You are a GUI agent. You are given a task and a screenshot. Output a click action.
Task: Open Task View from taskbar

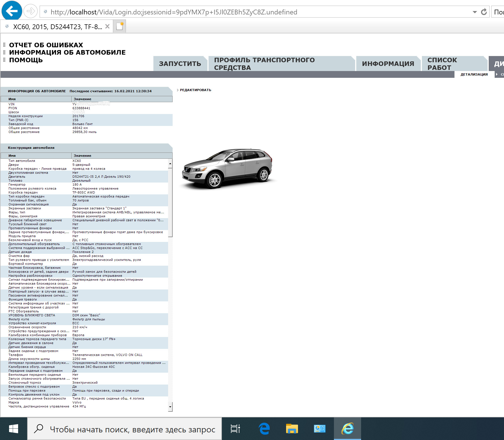coord(235,429)
